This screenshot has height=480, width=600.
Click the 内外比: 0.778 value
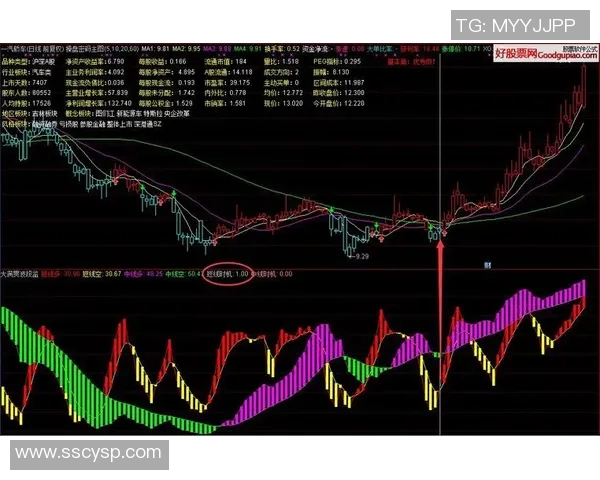pos(225,93)
